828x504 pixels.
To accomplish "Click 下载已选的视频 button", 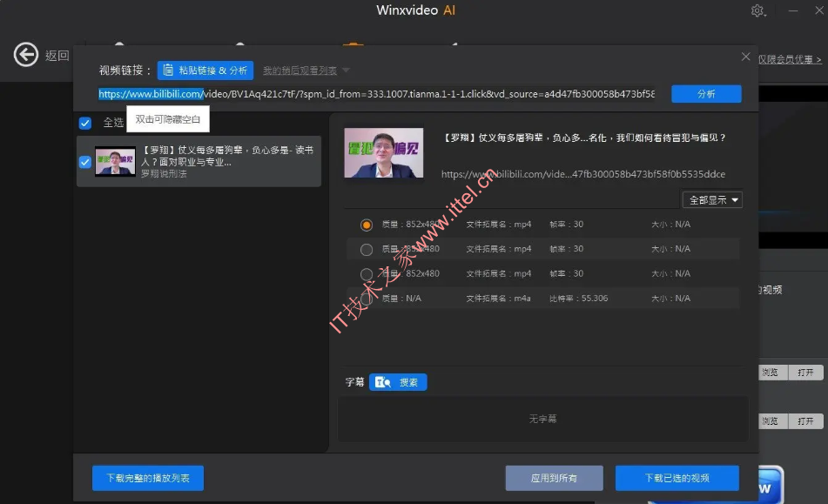I will pos(677,478).
